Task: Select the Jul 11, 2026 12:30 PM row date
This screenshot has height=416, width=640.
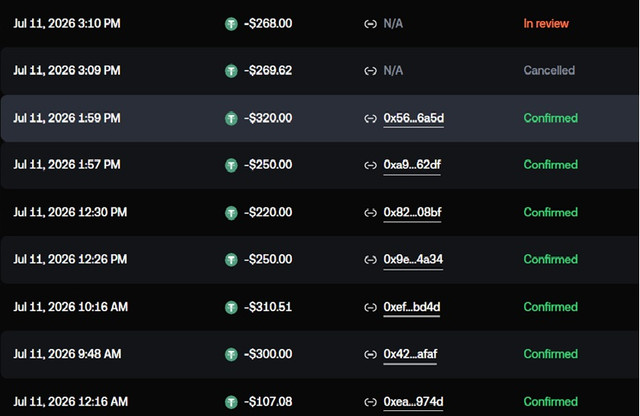Action: (70, 212)
